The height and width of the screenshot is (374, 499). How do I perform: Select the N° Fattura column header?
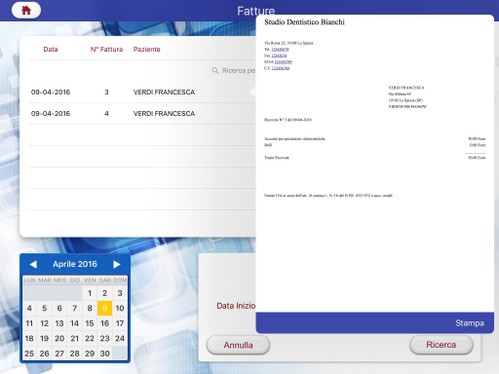107,49
